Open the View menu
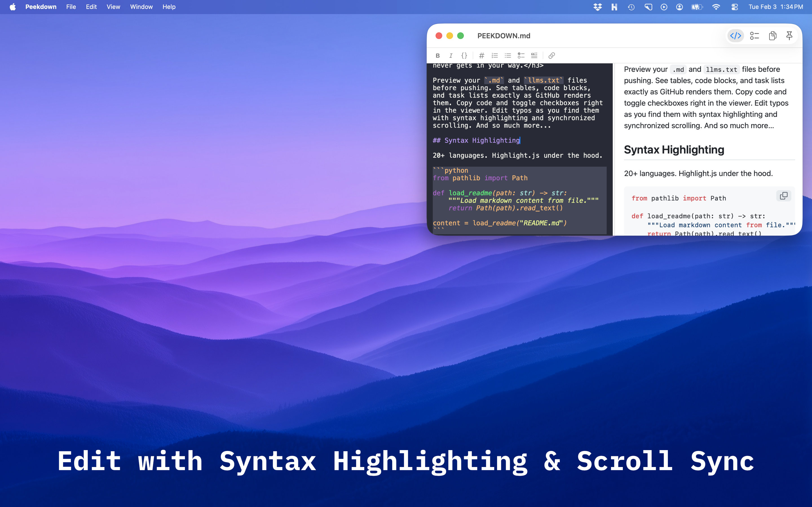 113,7
